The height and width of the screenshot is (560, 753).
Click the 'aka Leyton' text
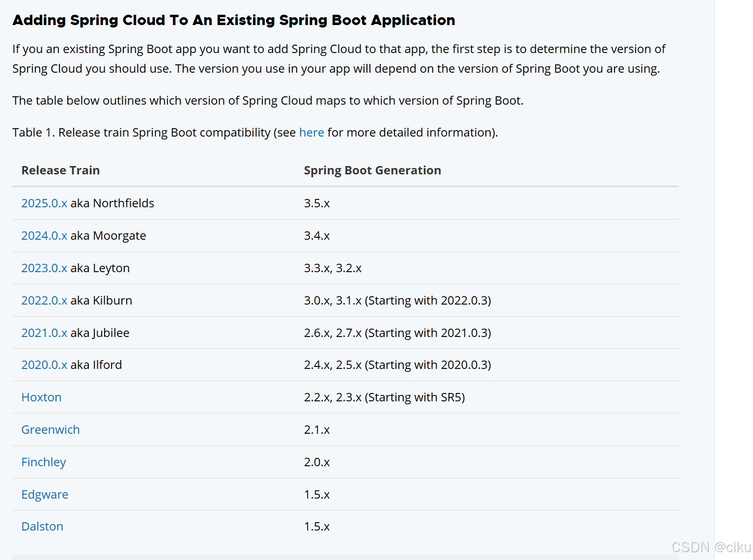click(100, 268)
